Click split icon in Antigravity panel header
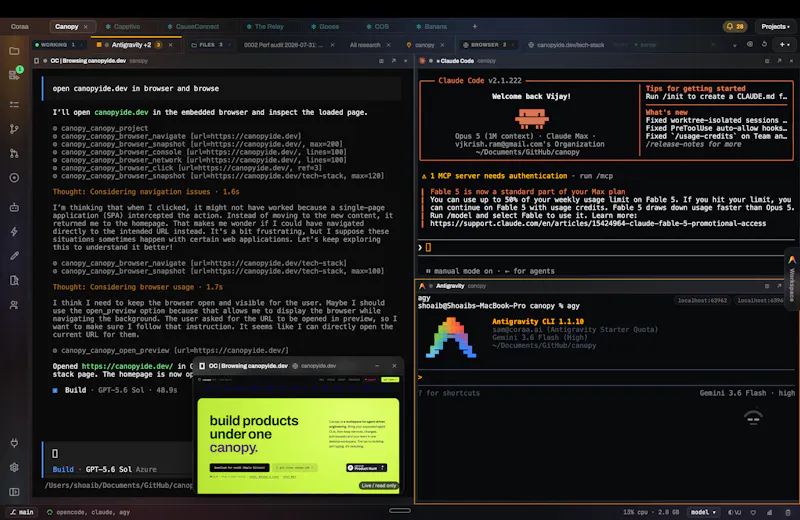This screenshot has width=800, height=520. pyautogui.click(x=767, y=286)
